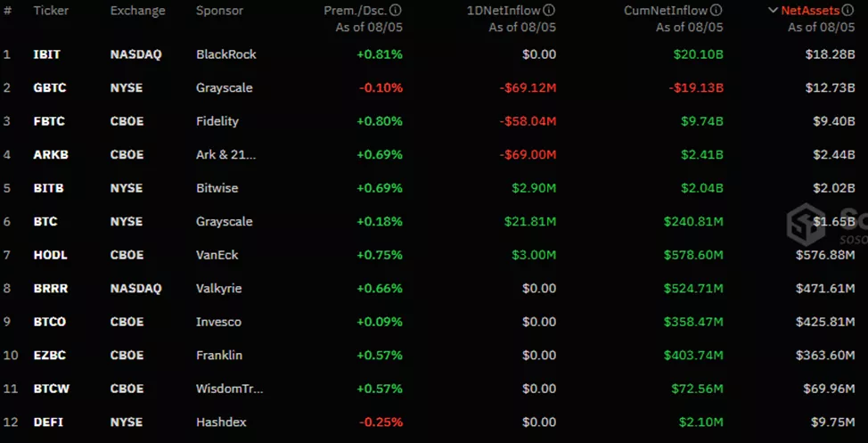This screenshot has width=868, height=443.
Task: Click the truncated WisdomTr... sponsor name
Action: coord(229,389)
